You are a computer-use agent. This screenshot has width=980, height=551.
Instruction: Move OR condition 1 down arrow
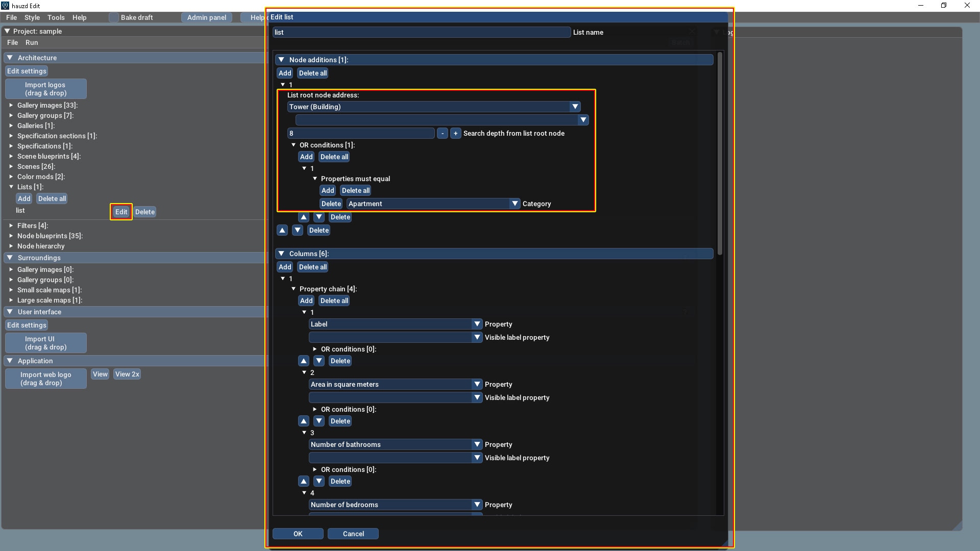click(319, 217)
